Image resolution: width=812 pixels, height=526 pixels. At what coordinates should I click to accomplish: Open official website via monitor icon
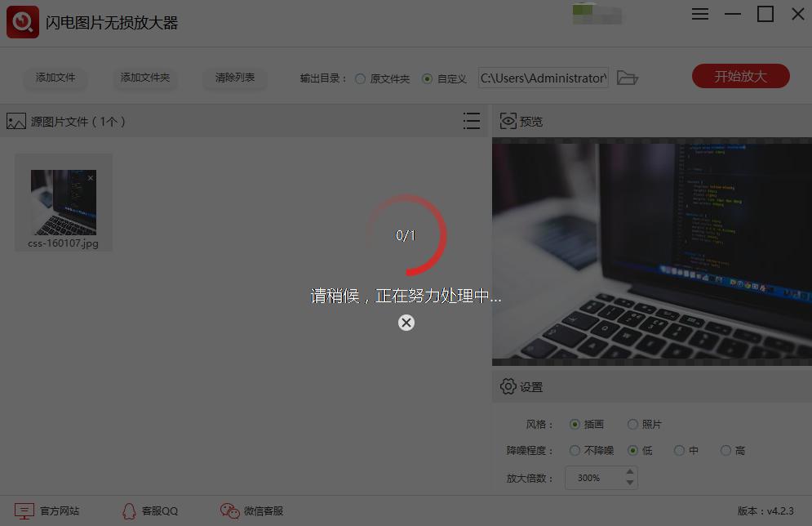click(24, 511)
